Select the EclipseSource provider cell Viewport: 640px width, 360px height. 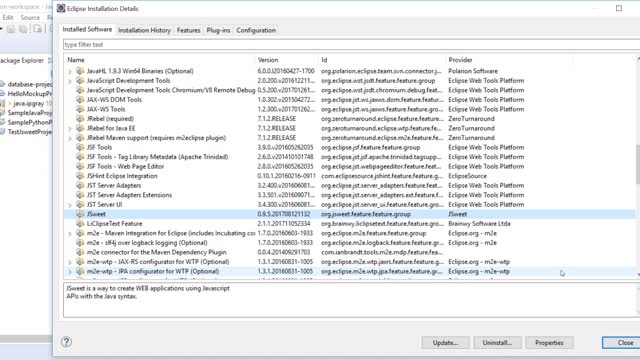click(467, 176)
